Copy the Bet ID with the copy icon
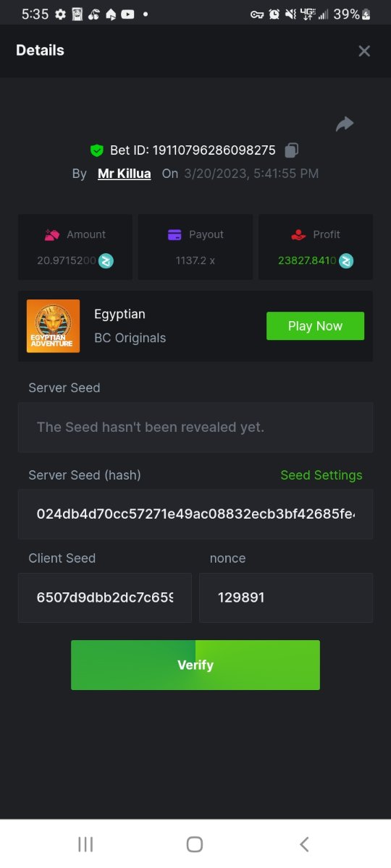Viewport: 391px width, 868px height. 291,150
